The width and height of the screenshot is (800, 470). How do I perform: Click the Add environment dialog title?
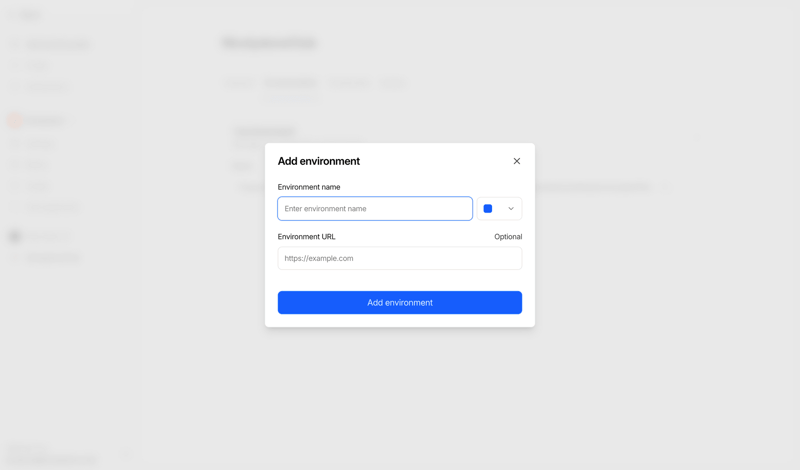[319, 161]
